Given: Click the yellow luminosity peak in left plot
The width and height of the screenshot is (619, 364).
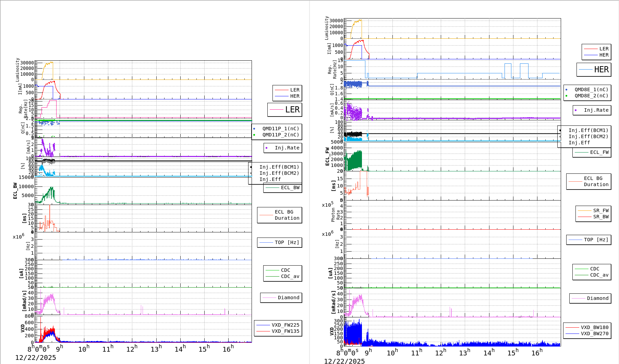Looking at the screenshot, I should pyautogui.click(x=51, y=62).
